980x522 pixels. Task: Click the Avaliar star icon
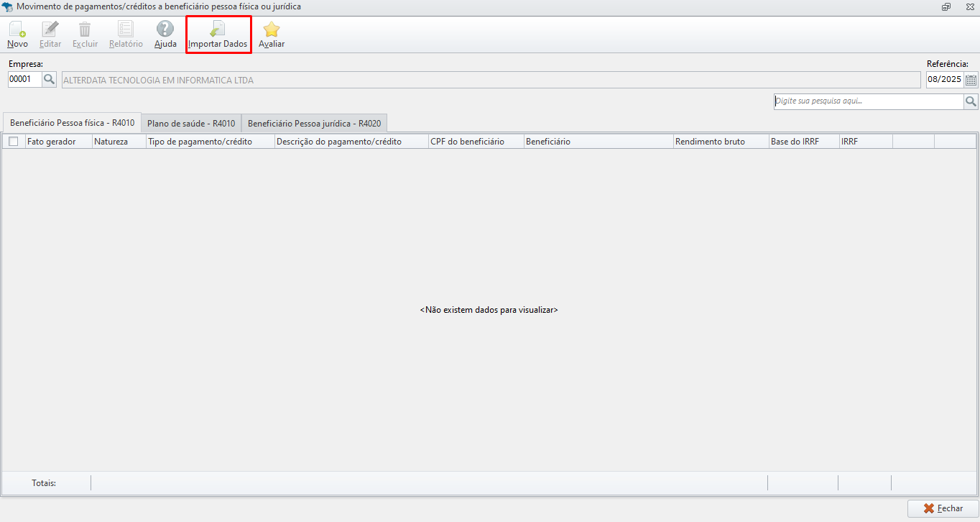tap(272, 29)
